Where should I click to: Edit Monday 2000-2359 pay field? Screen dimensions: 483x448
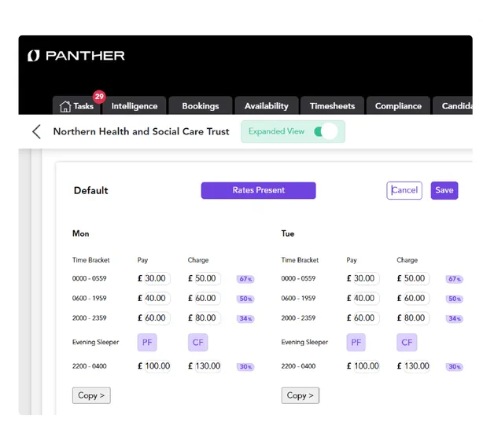click(157, 318)
